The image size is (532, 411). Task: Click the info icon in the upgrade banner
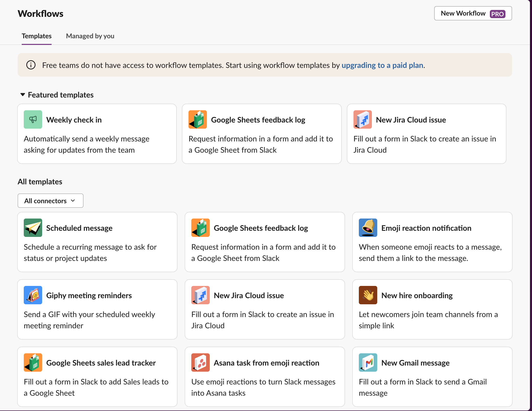click(31, 65)
